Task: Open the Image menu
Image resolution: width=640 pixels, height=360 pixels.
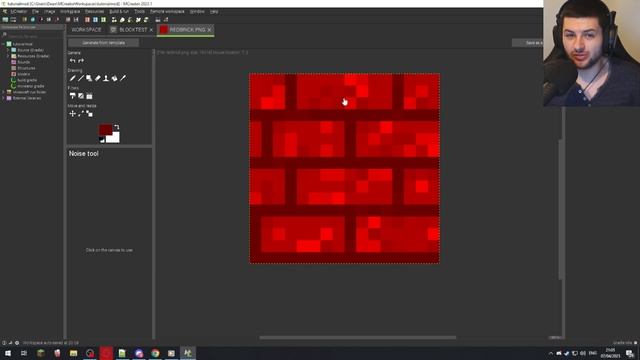Action: tap(49, 11)
